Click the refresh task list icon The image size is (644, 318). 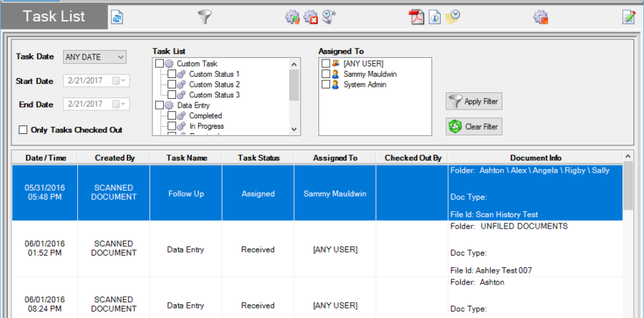(x=117, y=17)
